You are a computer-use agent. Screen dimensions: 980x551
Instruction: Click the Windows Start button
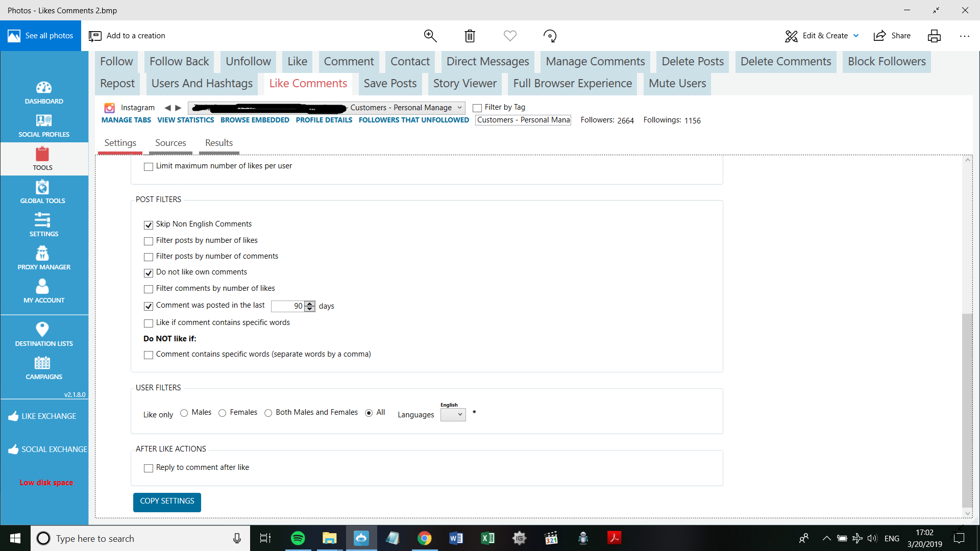[15, 538]
